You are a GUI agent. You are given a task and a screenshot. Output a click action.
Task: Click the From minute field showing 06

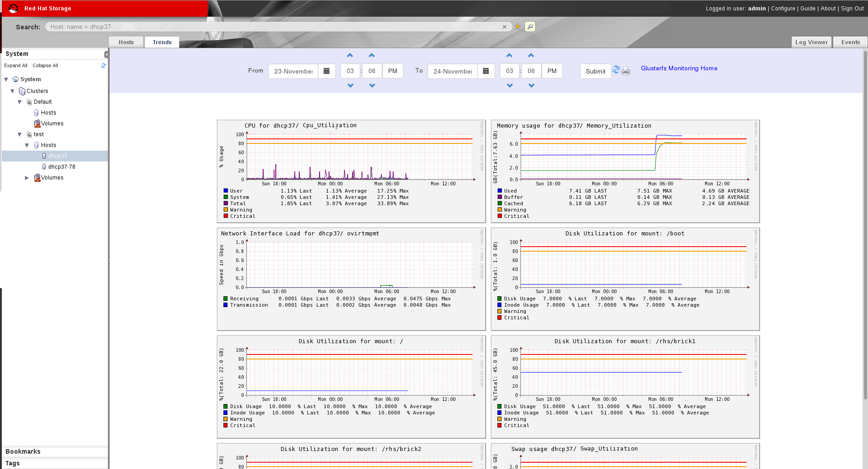[372, 71]
